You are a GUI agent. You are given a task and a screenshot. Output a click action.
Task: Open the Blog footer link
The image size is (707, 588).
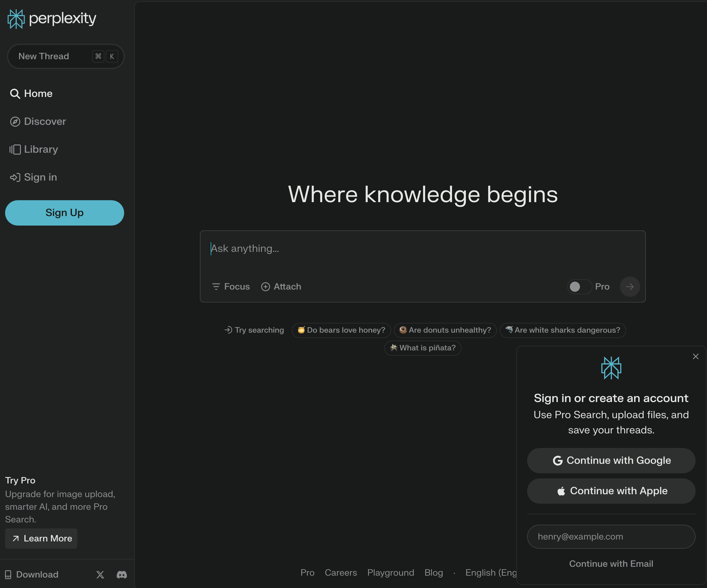[x=434, y=572]
